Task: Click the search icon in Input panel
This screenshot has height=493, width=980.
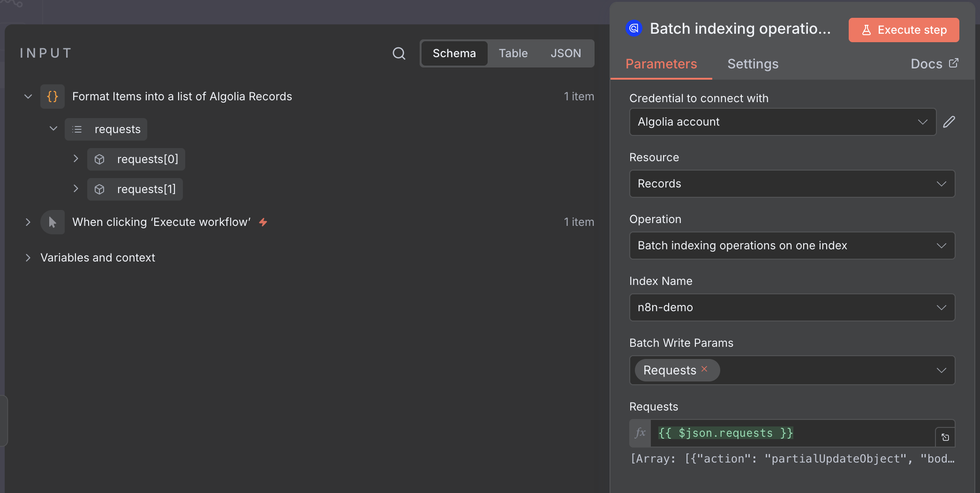Action: [399, 53]
